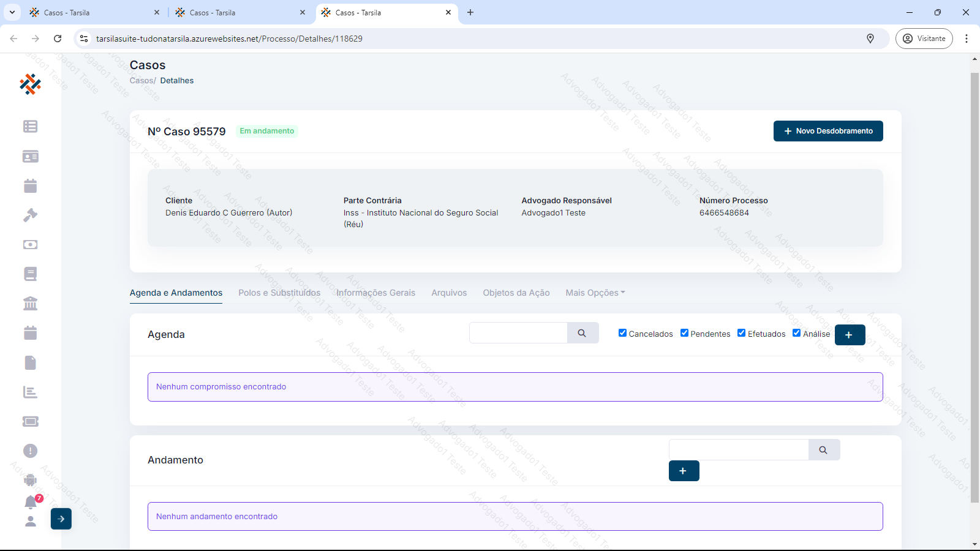The width and height of the screenshot is (980, 551).
Task: Click the Novo Desdobramento button
Action: [827, 131]
